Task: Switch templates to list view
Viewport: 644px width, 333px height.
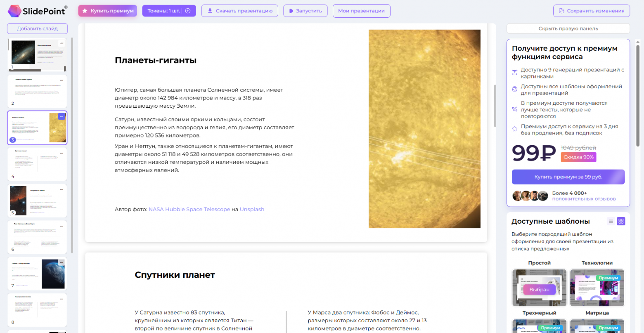Action: pos(611,221)
